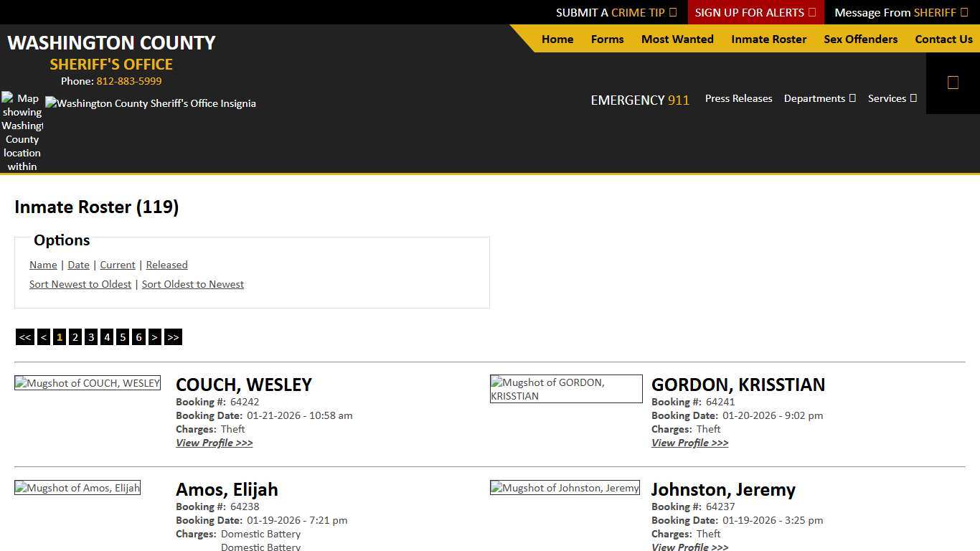The height and width of the screenshot is (551, 980).
Task: Switch to the Most Wanted tab
Action: [677, 39]
